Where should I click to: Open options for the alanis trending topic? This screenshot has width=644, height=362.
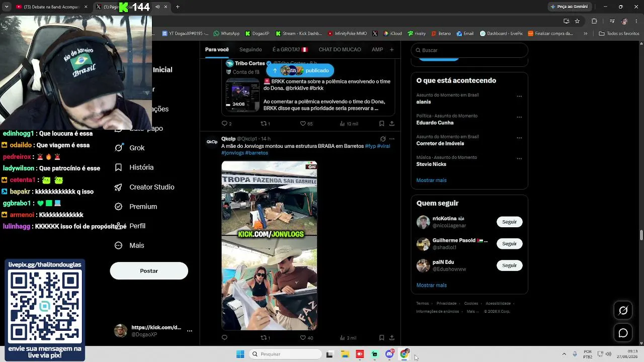[x=519, y=97]
